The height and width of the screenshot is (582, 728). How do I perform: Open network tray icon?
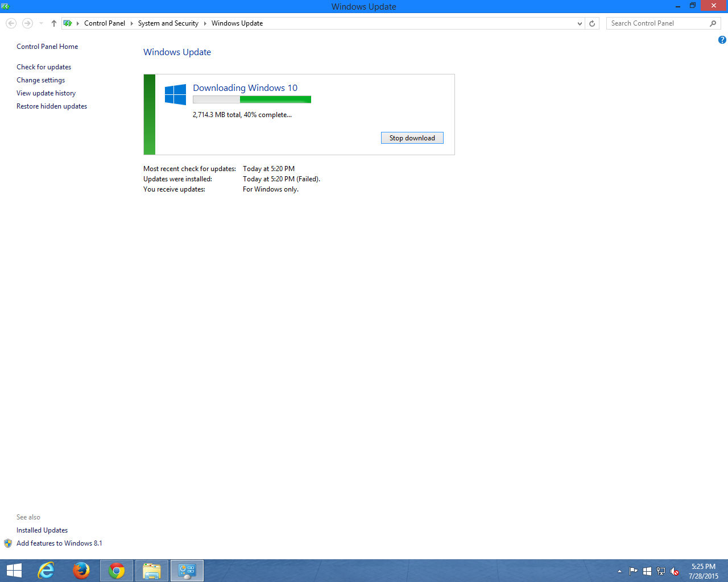[660, 571]
